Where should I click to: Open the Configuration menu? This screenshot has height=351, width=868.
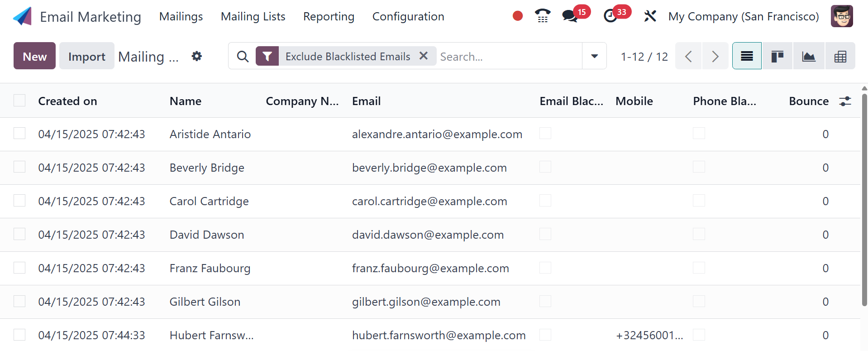pos(408,17)
